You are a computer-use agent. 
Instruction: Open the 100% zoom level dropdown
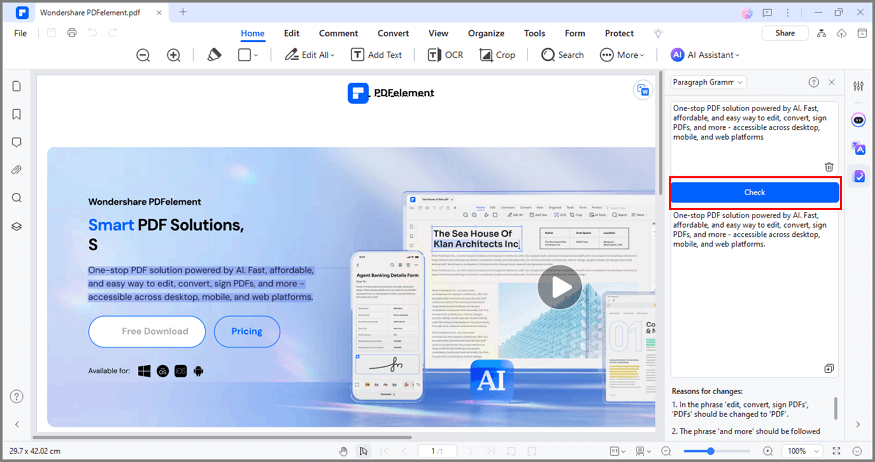coord(801,451)
